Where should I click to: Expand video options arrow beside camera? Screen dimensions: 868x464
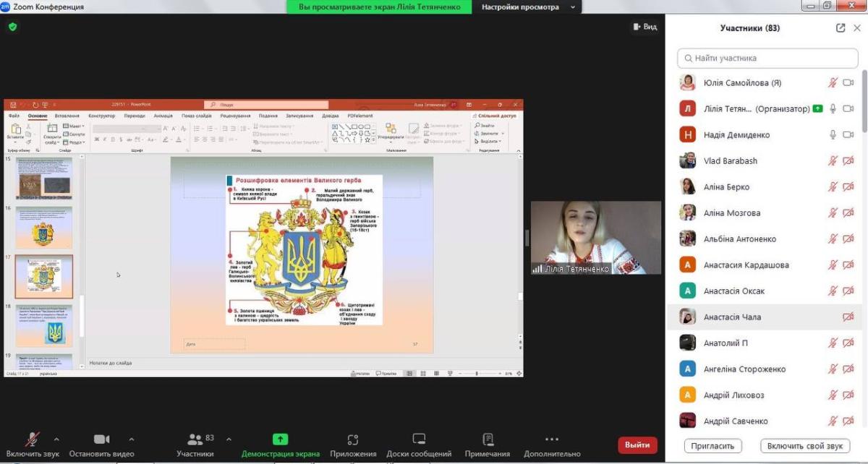[131, 439]
